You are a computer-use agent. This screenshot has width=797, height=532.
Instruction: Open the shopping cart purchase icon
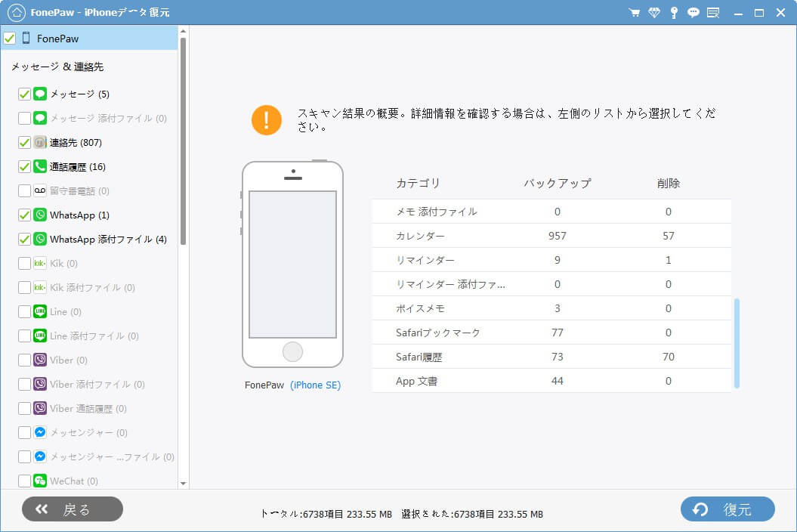pyautogui.click(x=635, y=12)
